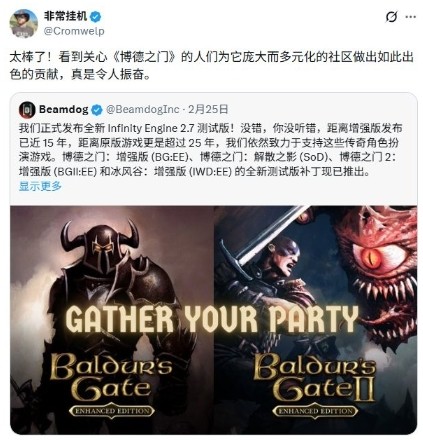Open the Beamdog avatar icon
This screenshot has width=423, height=440.
click(27, 110)
